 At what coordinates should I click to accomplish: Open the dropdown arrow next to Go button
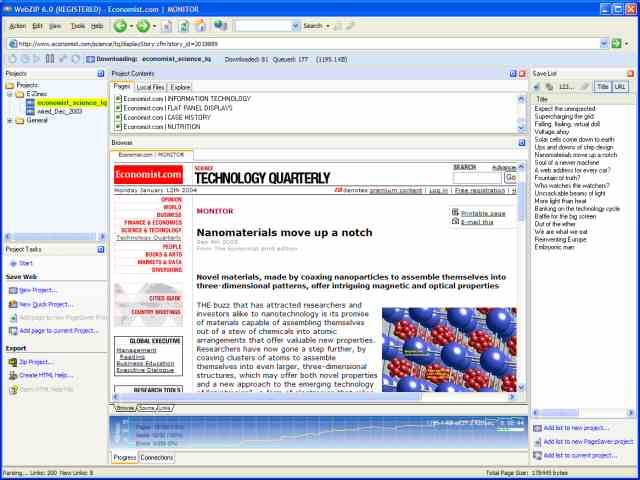coord(627,44)
